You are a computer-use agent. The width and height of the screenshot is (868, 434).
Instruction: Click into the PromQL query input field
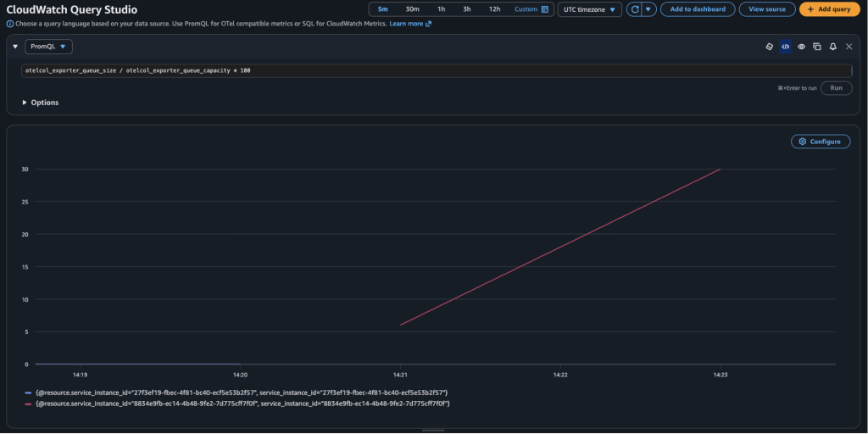point(437,71)
